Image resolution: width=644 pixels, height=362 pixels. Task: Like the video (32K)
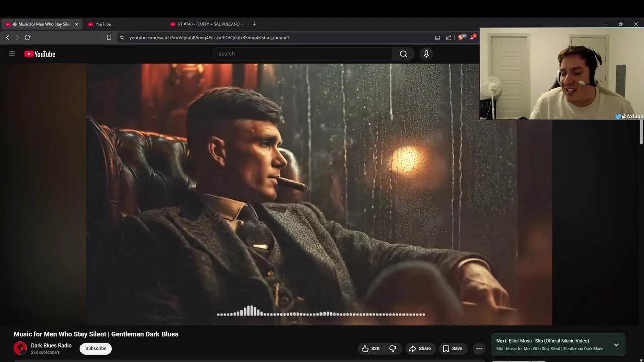371,349
